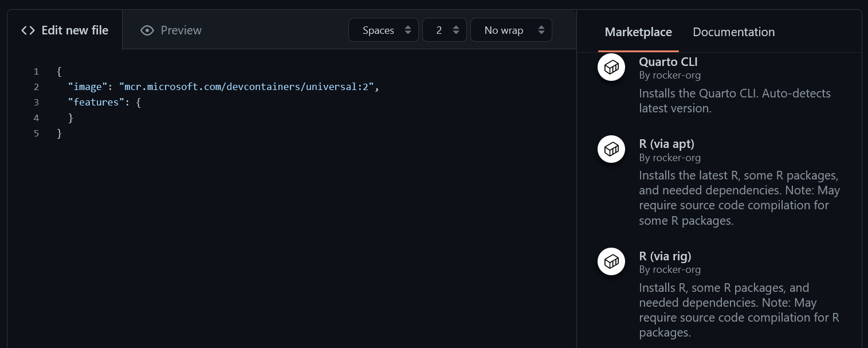Open the No wrap dropdown
This screenshot has width=868, height=348.
click(x=510, y=30)
